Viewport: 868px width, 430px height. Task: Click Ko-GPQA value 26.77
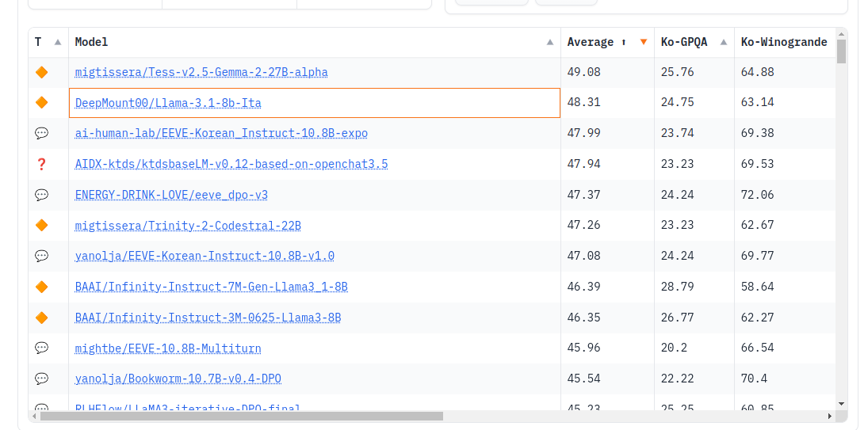[x=678, y=318]
